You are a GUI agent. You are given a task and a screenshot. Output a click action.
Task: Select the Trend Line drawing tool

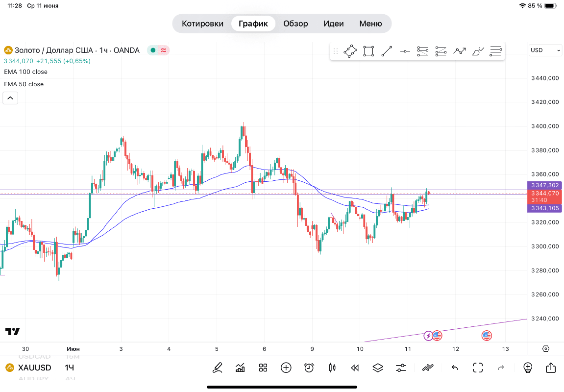pos(387,51)
